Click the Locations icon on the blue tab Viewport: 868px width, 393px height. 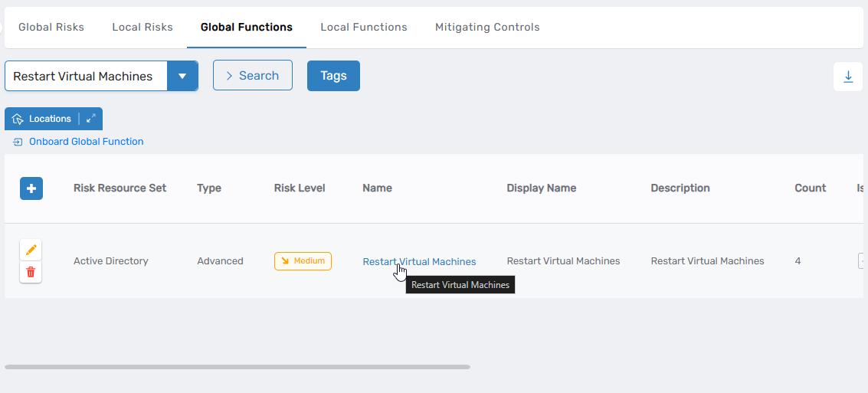[18, 119]
